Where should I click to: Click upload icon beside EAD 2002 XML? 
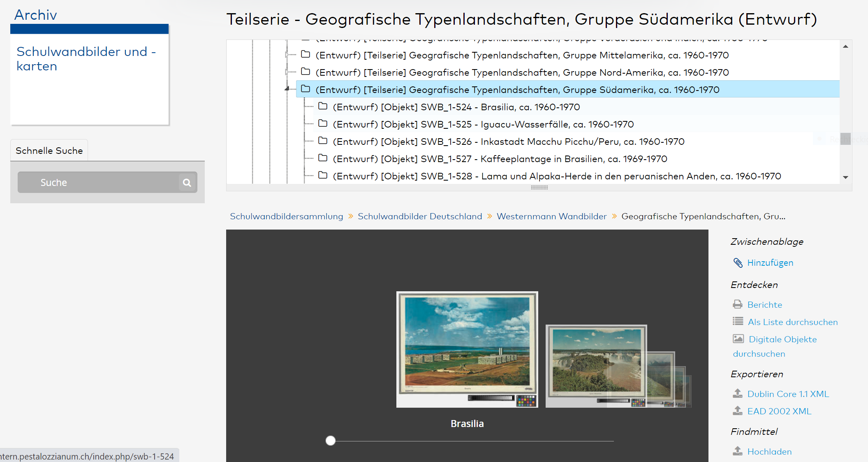pyautogui.click(x=738, y=411)
